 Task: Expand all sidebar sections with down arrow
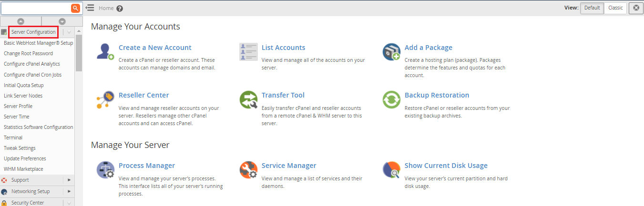coord(62,21)
